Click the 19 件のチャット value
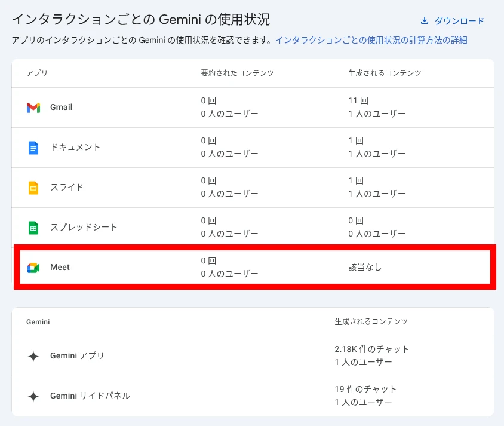The image size is (504, 426). (365, 389)
